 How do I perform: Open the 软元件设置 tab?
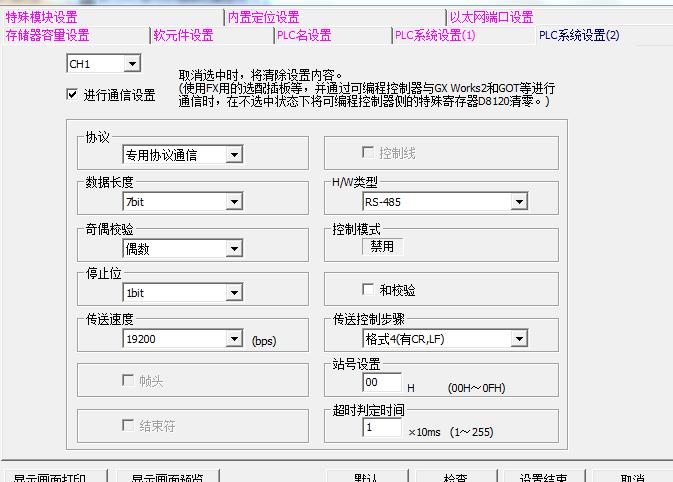pyautogui.click(x=183, y=35)
